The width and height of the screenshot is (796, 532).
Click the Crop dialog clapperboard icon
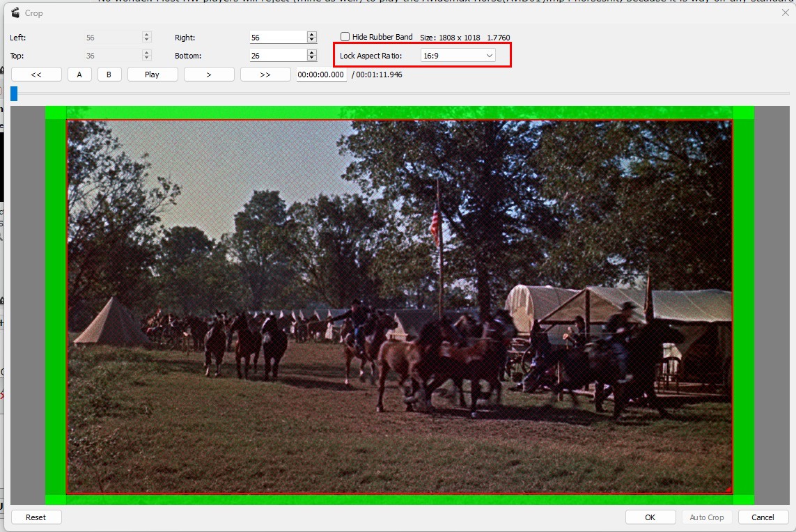pyautogui.click(x=15, y=13)
